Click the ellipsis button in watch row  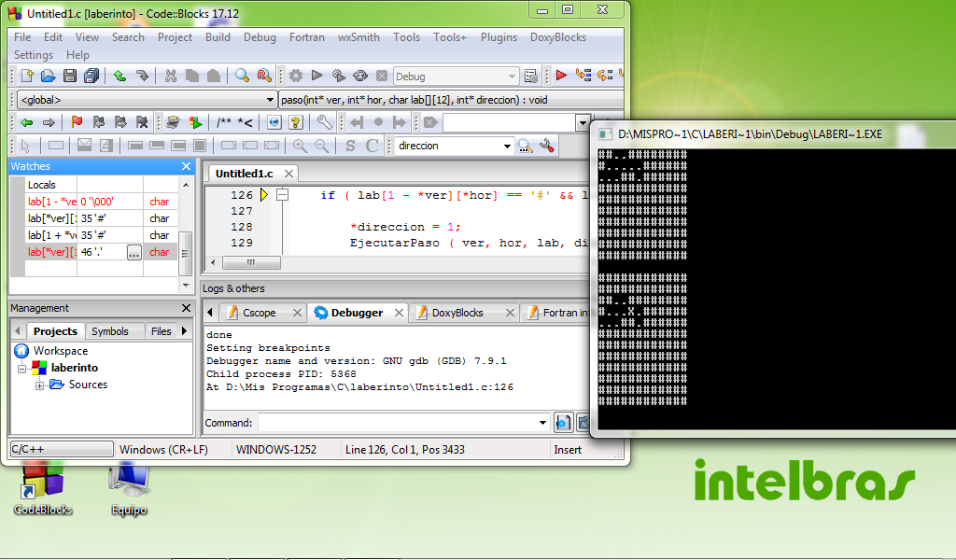[134, 252]
